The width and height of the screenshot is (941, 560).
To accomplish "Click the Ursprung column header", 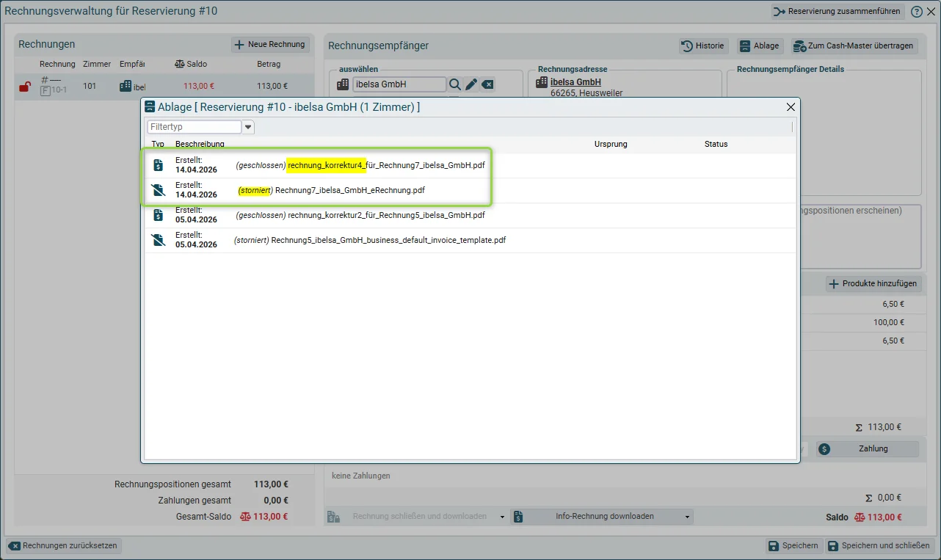I will pyautogui.click(x=611, y=145).
